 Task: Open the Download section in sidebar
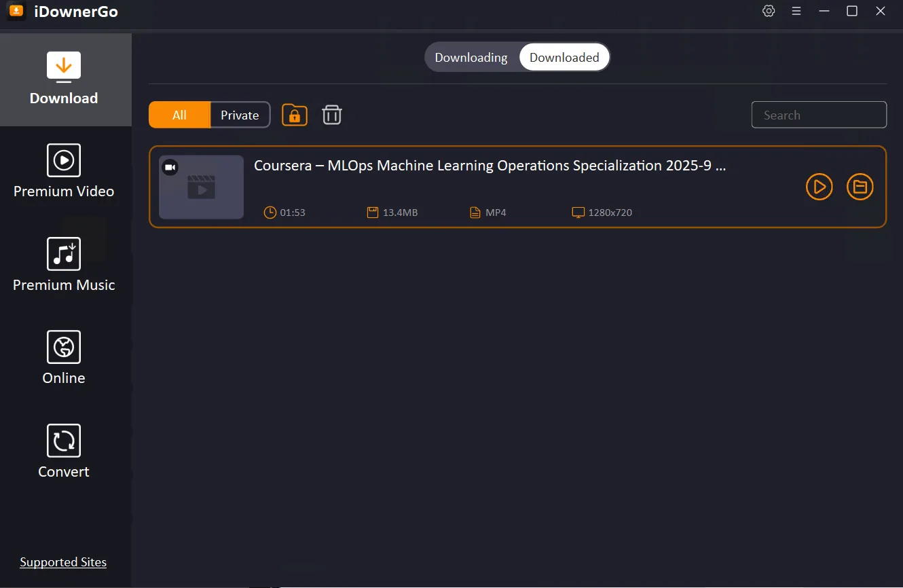coord(64,79)
